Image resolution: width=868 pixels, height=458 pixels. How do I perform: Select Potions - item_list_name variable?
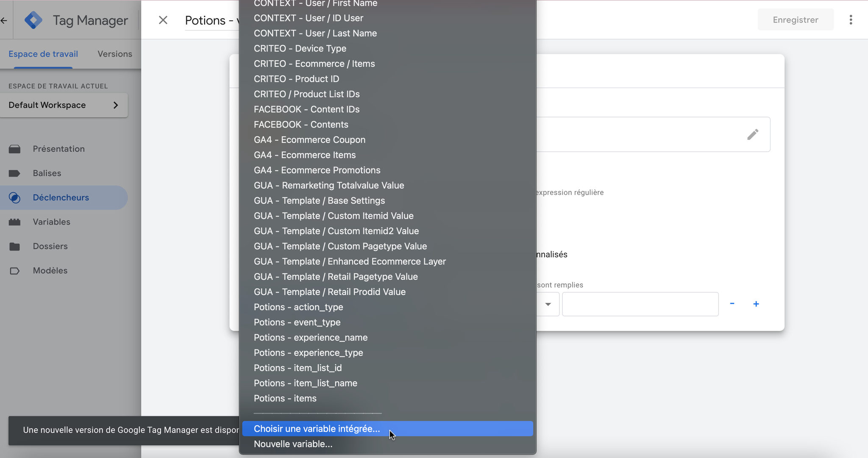(388, 383)
